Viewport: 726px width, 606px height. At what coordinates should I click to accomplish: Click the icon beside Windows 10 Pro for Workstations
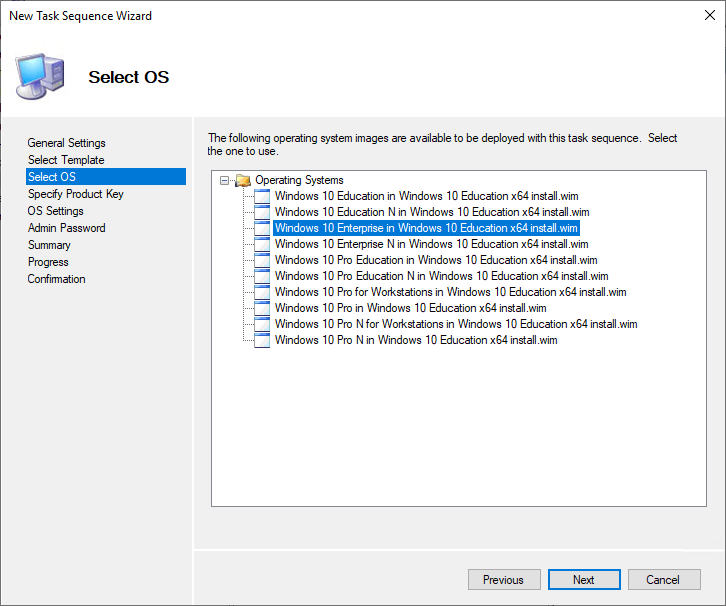[x=262, y=292]
